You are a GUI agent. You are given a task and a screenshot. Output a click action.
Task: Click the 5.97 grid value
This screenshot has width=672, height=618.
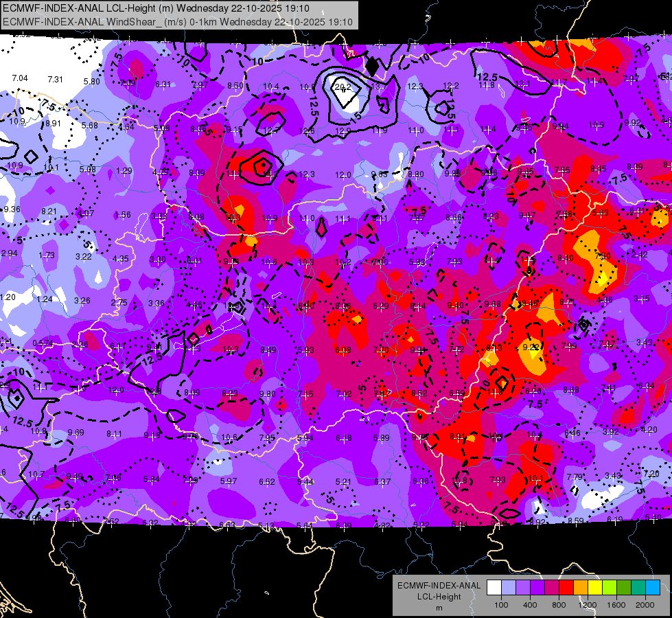tap(229, 481)
